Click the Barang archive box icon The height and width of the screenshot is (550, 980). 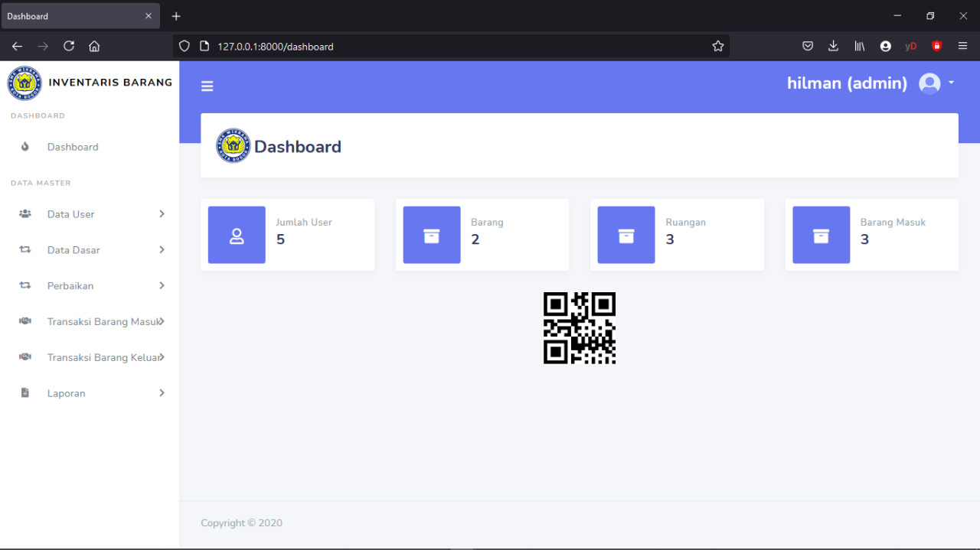(x=432, y=235)
